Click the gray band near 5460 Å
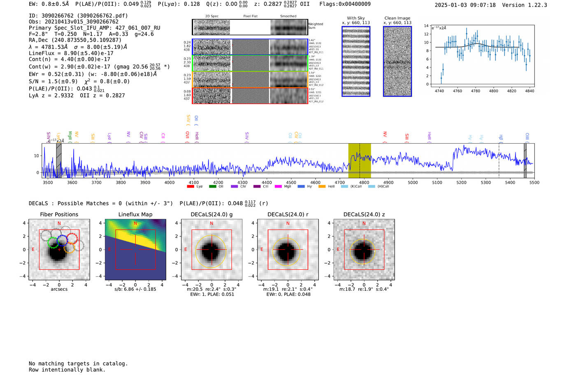Image resolution: width=576 pixels, height=392 pixels. point(525,161)
